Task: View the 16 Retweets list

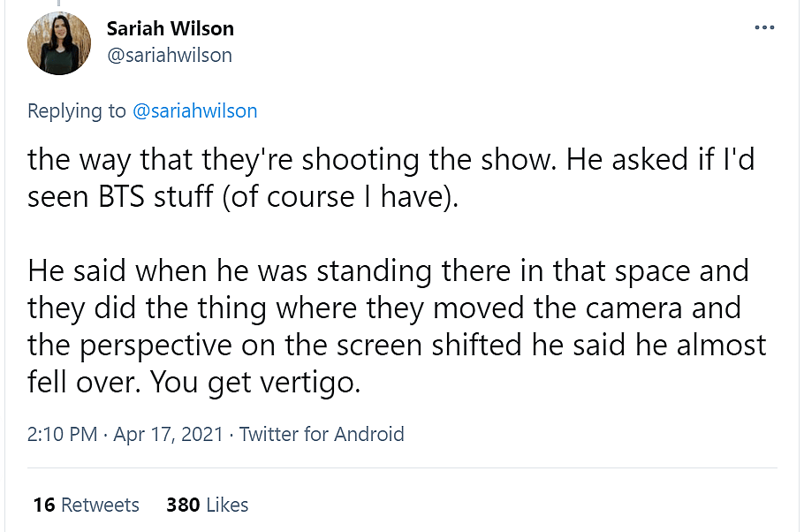Action: coord(86,505)
